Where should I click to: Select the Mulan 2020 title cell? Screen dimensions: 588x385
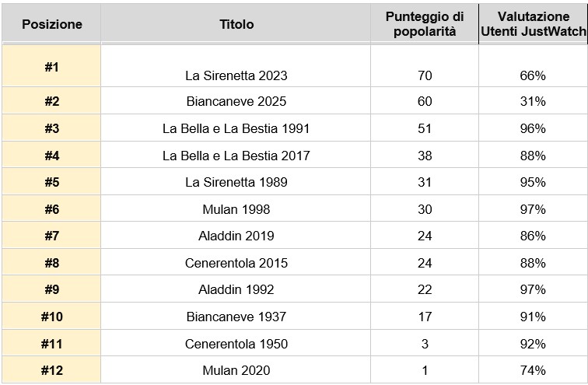236,370
